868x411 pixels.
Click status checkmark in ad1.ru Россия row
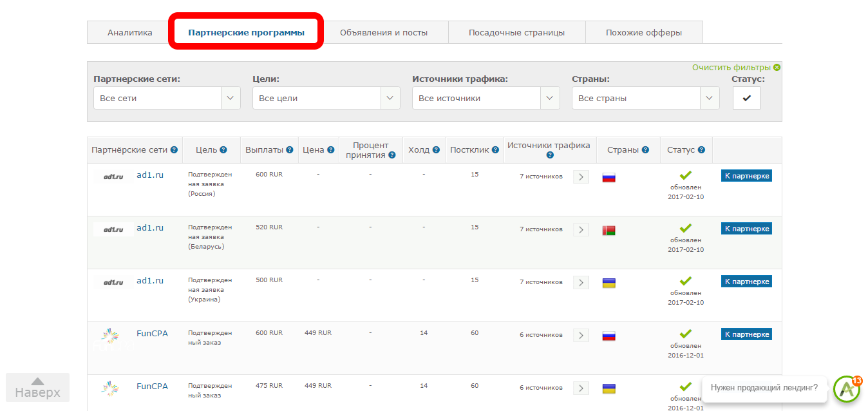(x=686, y=175)
